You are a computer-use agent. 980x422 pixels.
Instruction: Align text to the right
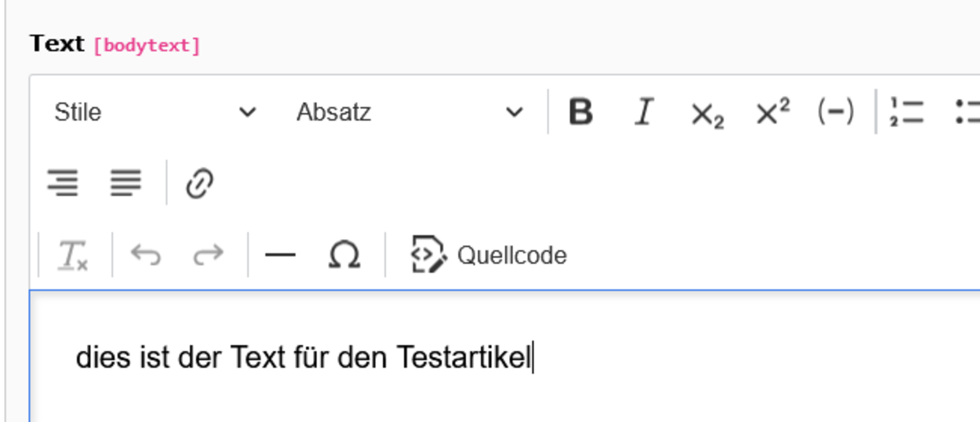click(63, 183)
